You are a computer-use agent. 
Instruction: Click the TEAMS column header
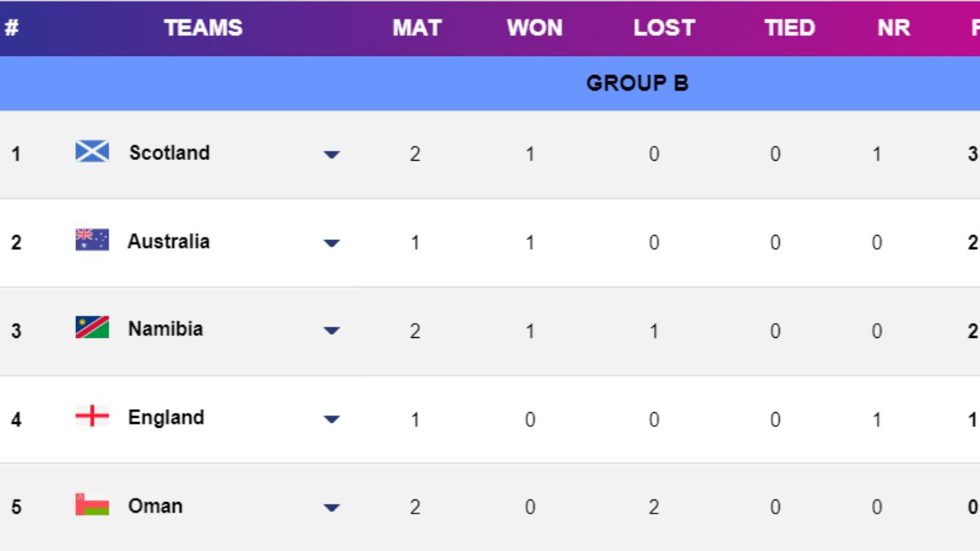click(203, 28)
